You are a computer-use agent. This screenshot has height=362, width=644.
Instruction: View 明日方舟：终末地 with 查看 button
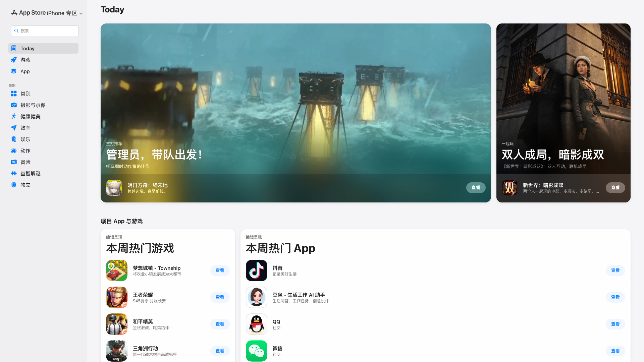[476, 188]
